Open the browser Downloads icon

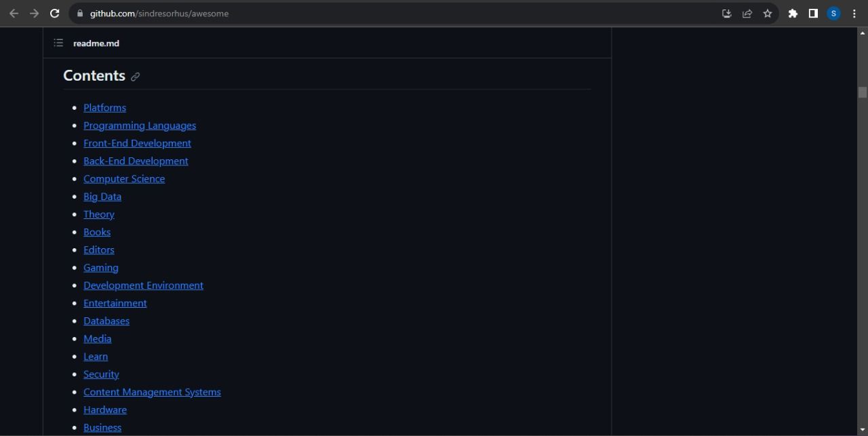726,13
